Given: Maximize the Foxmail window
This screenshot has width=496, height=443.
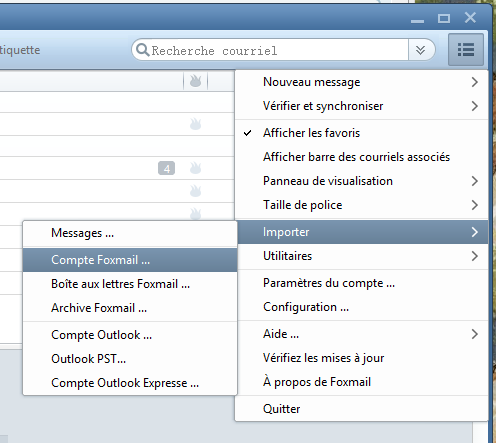Looking at the screenshot, I should [444, 18].
